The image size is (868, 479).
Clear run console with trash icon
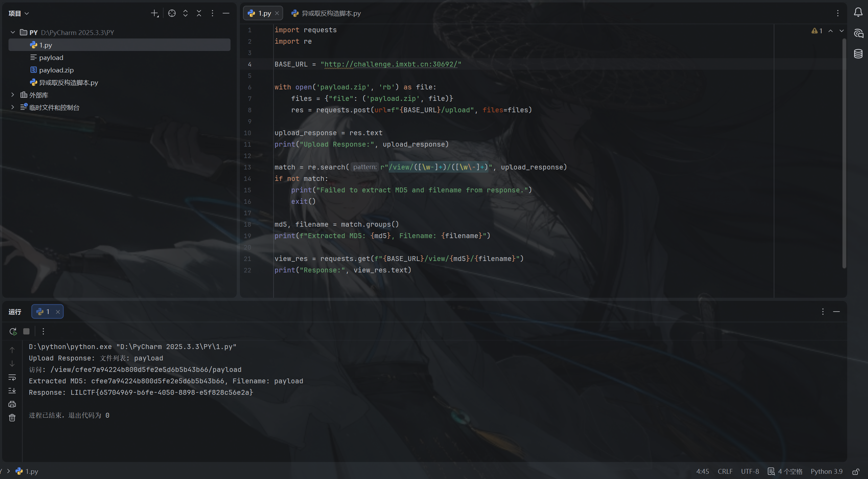(x=12, y=418)
